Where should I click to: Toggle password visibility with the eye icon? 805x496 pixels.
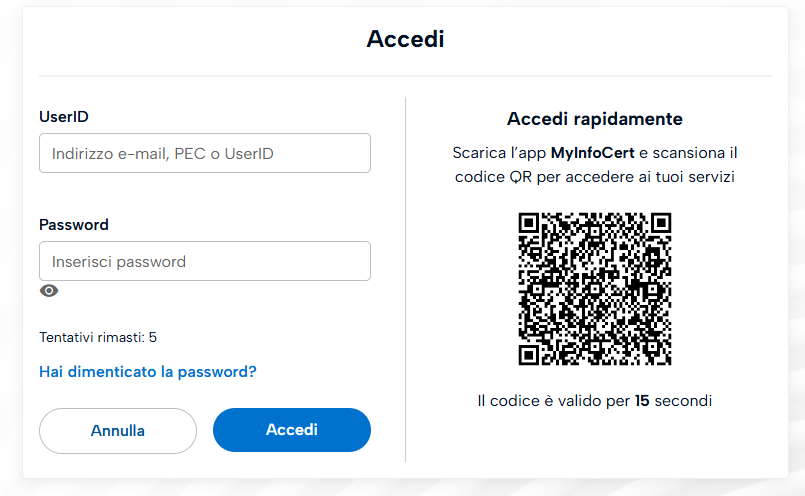pyautogui.click(x=49, y=291)
